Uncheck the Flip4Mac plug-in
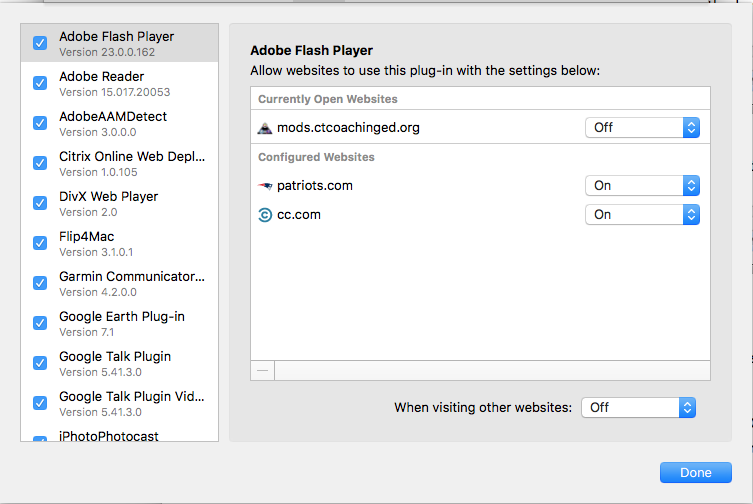This screenshot has width=753, height=504. click(40, 243)
